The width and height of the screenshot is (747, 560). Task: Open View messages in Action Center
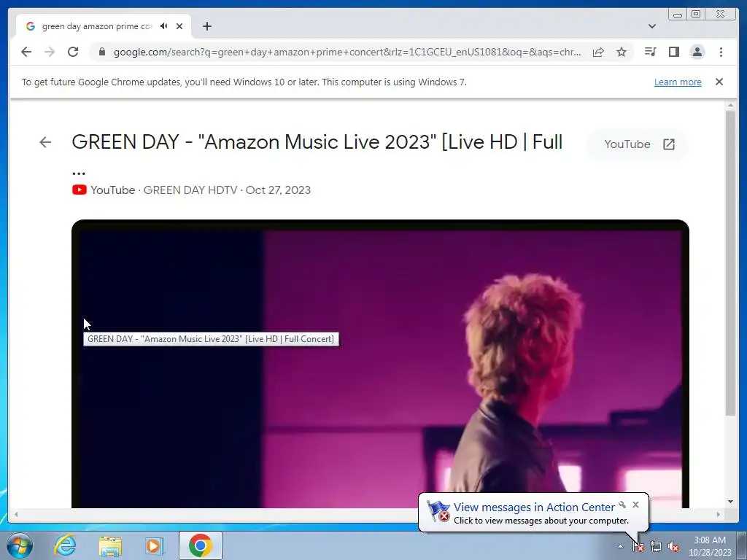[x=534, y=507]
